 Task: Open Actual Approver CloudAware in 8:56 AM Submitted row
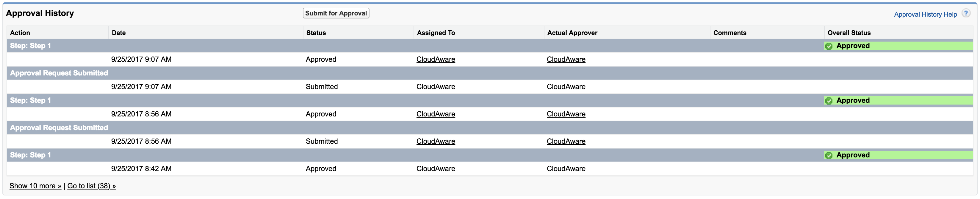coord(566,141)
